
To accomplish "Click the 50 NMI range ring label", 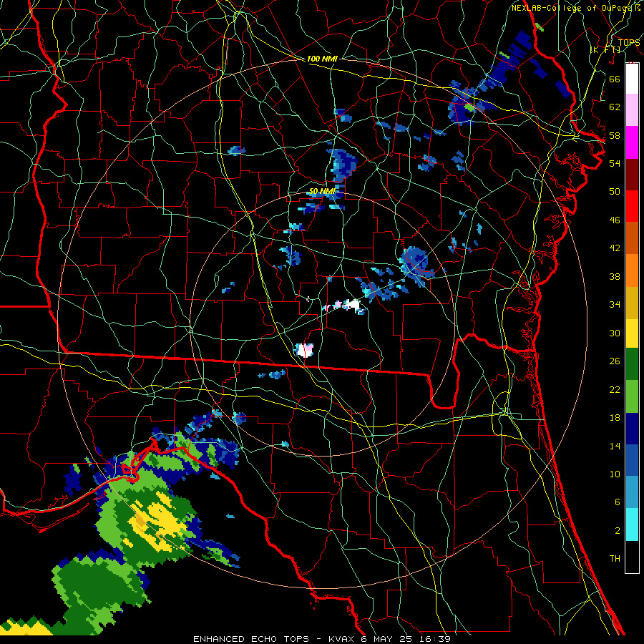I will pyautogui.click(x=322, y=191).
